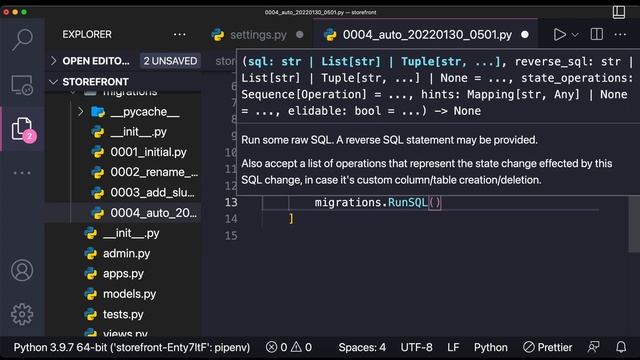Open Accounts menu in activity bar

(22, 270)
